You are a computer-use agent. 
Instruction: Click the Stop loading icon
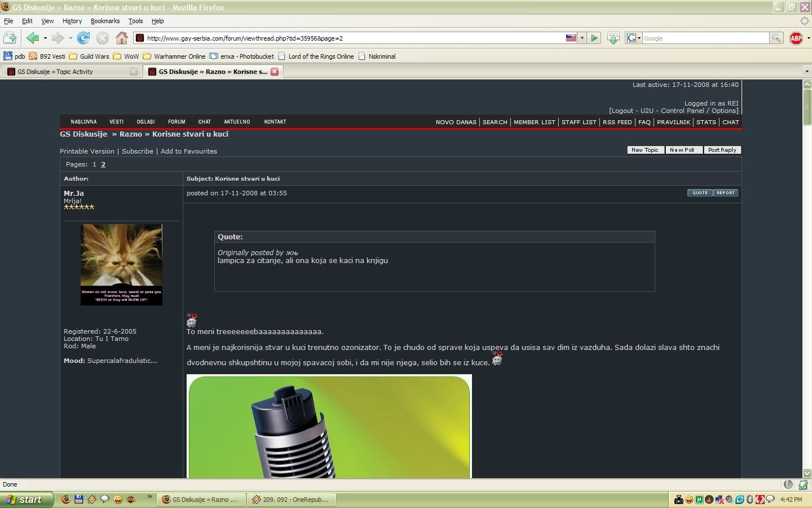[x=102, y=38]
